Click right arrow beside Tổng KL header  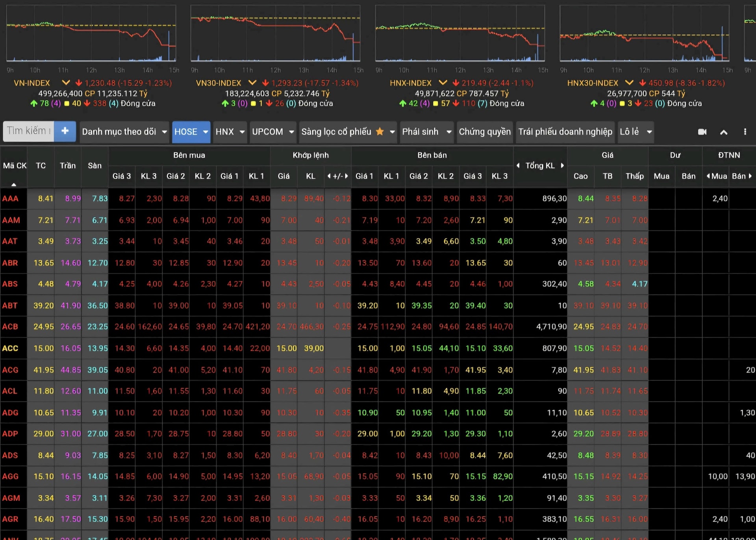(562, 165)
